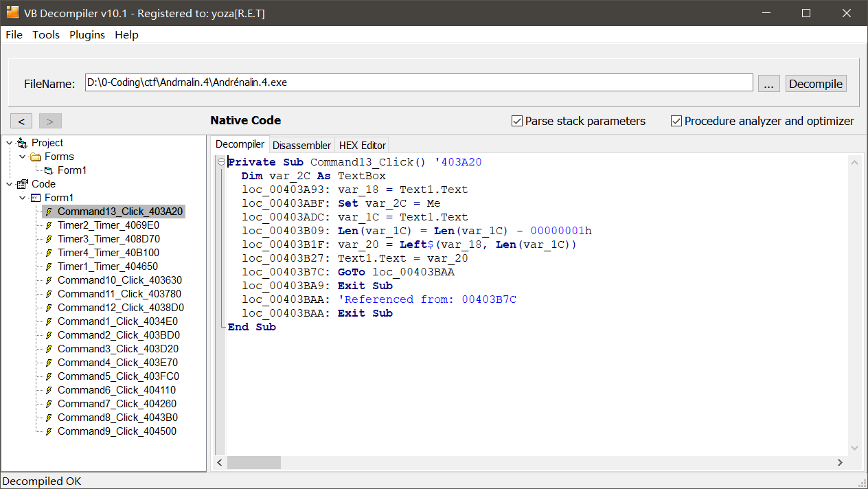Click the lightning icon beside Command10_Click_403630
Screen dimensions: 868x489
coord(49,280)
